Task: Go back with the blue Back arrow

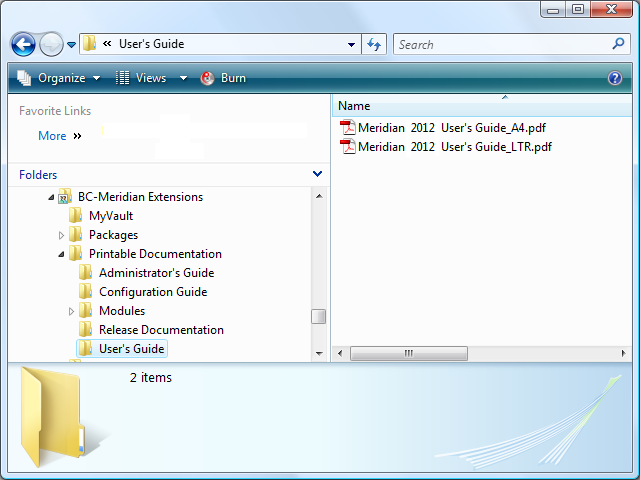Action: [x=23, y=44]
